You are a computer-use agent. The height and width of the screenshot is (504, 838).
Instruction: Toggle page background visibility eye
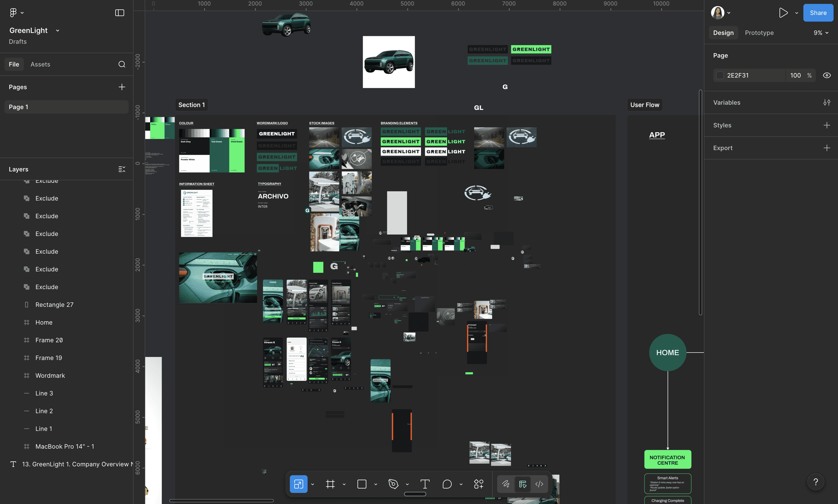pos(826,75)
